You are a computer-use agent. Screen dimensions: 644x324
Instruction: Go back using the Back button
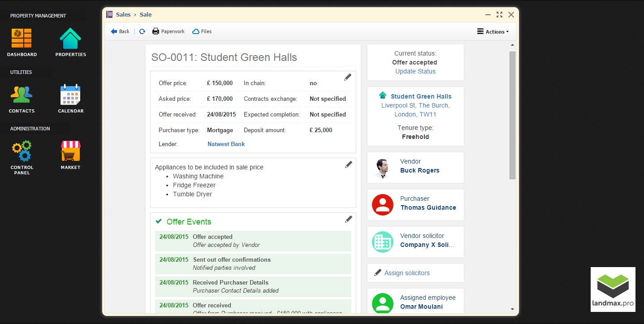click(x=120, y=31)
